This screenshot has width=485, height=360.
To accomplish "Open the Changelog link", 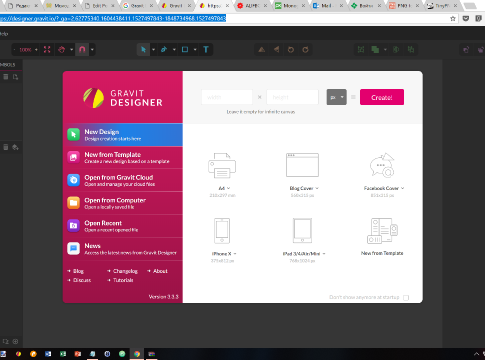I will [125, 271].
